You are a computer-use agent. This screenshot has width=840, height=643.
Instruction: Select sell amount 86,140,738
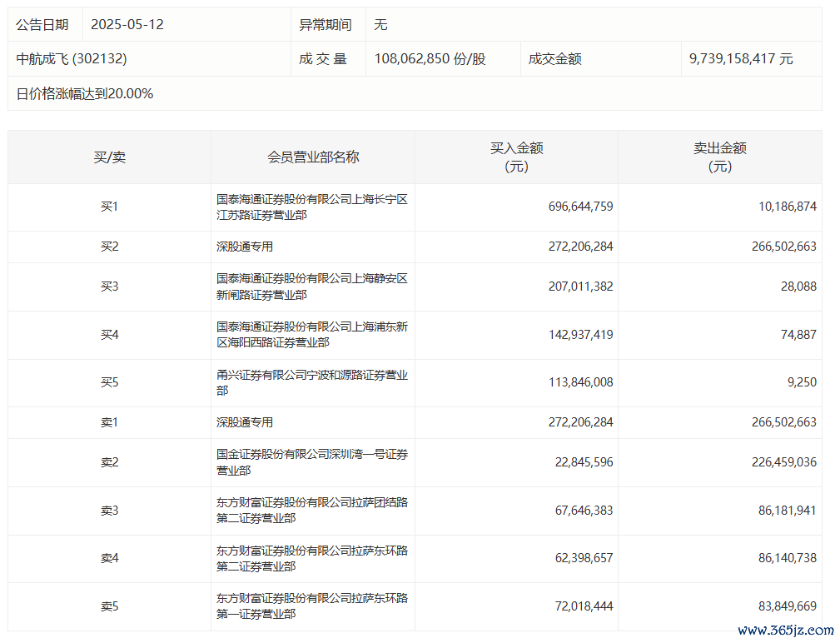point(788,558)
